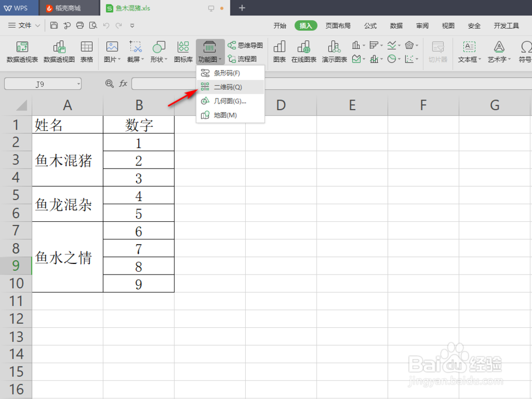The height and width of the screenshot is (399, 532).
Task: Switch to the 页面布局 ribbon tab
Action: click(338, 26)
